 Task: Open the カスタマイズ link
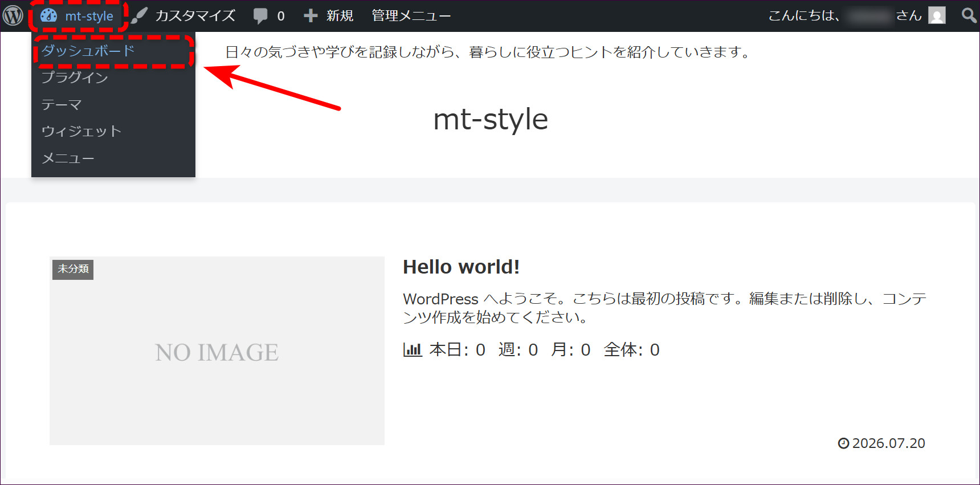pos(195,16)
